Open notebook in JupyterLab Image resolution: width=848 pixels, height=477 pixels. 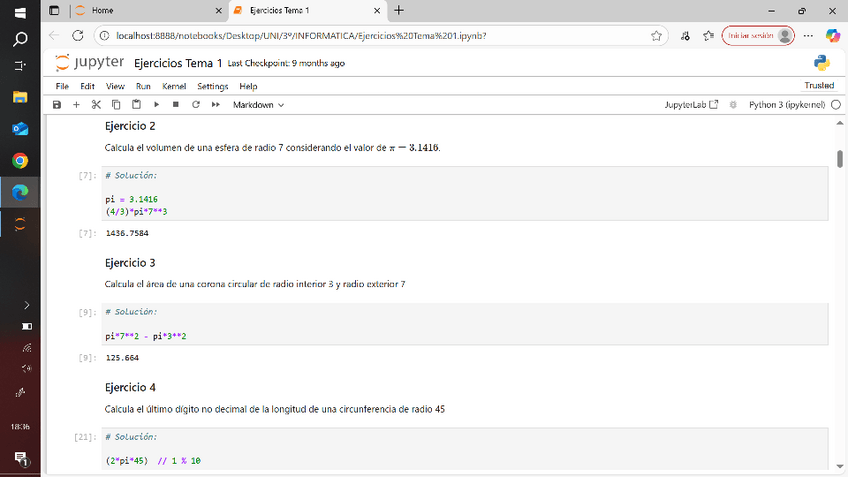pyautogui.click(x=691, y=105)
